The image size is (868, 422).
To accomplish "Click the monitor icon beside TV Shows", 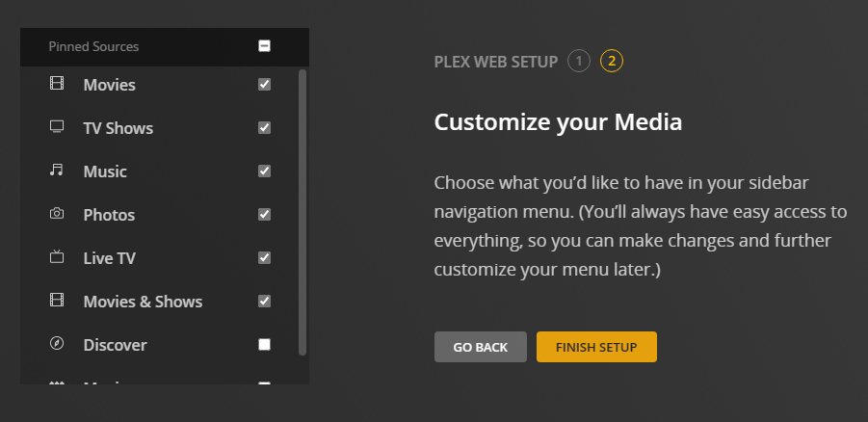I will coord(56,127).
